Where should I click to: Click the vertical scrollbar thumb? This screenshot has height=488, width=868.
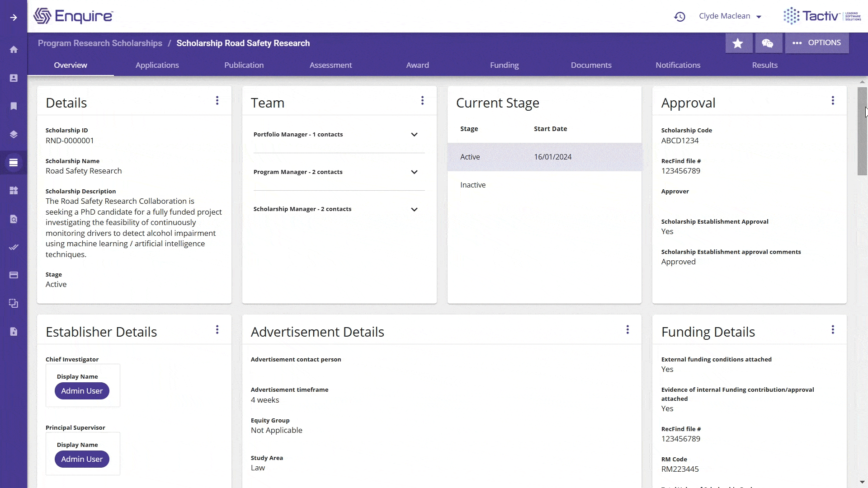tap(862, 131)
